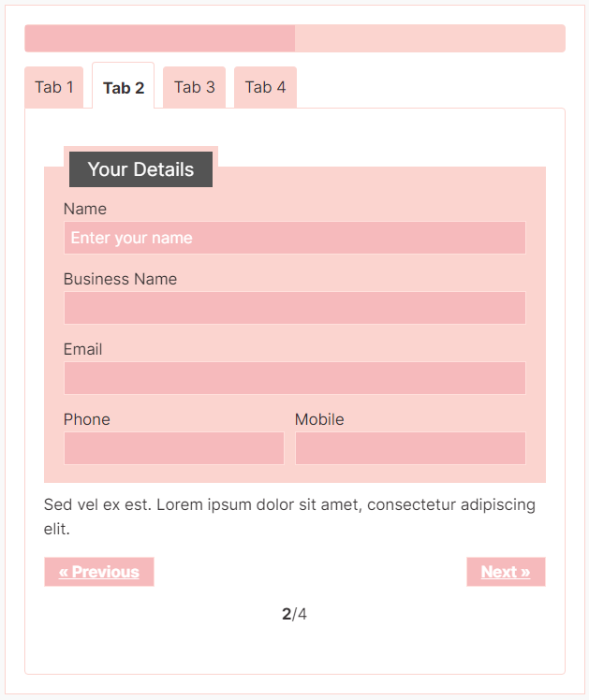Focus the Business Name field
The height and width of the screenshot is (700, 589).
click(x=295, y=308)
